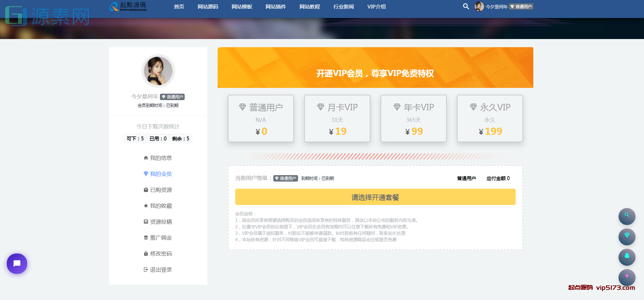This screenshot has width=644, height=300.
Task: Click the text 应付金额 0
Action: [498, 178]
